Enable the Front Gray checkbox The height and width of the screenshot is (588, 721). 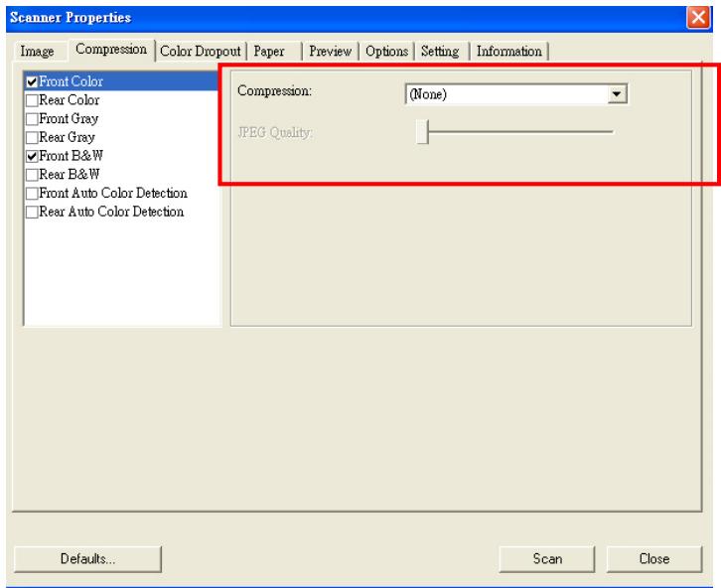tap(32, 118)
